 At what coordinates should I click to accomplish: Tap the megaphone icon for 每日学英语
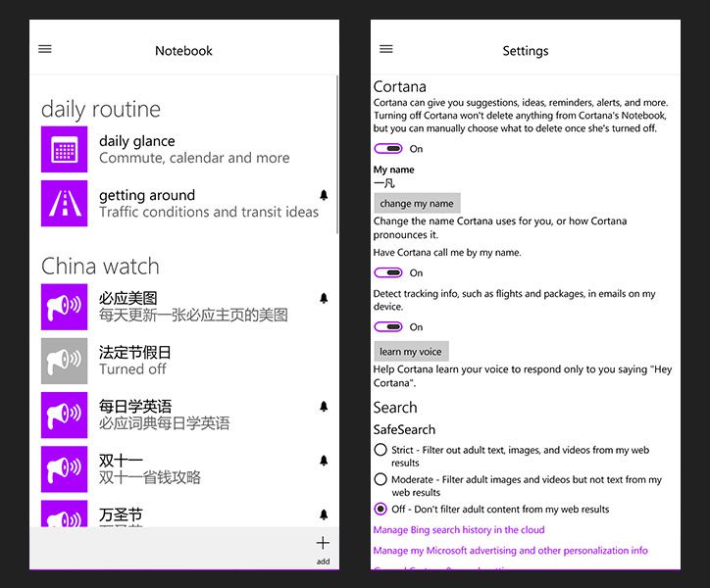tap(65, 416)
